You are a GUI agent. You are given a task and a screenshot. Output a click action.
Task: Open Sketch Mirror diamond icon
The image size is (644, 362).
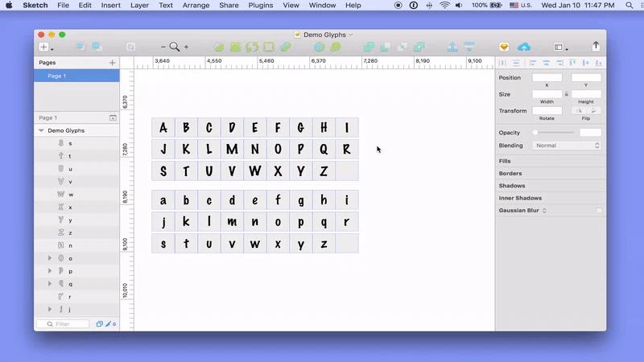[504, 47]
